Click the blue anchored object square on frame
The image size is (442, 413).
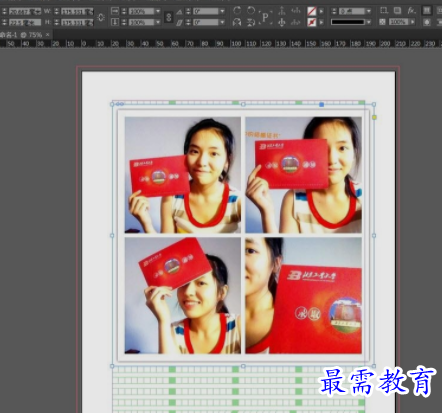321,105
